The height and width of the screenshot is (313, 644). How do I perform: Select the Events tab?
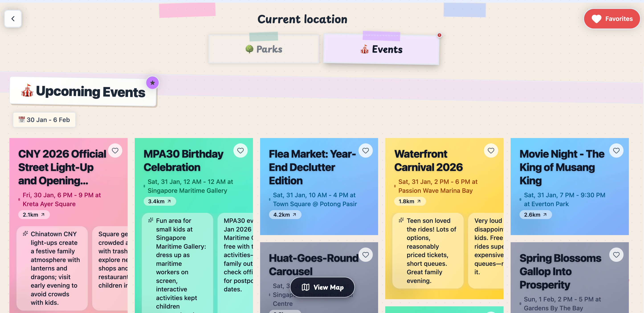coord(381,49)
